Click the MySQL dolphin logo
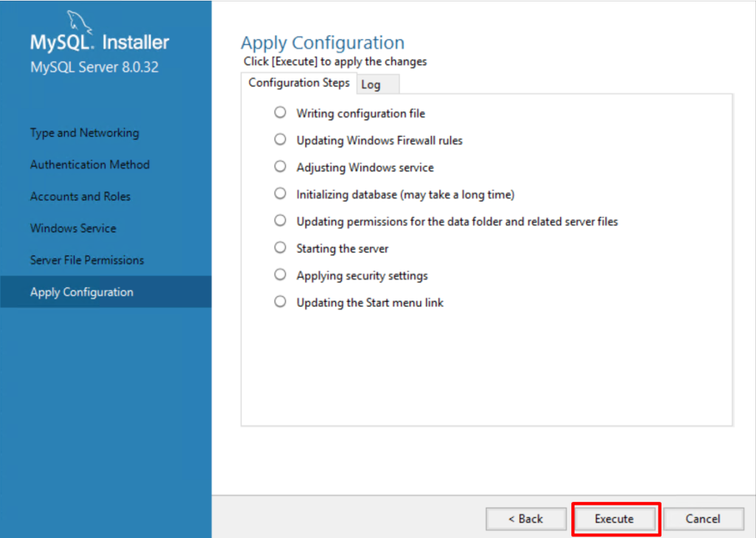The width and height of the screenshot is (756, 538). (78, 22)
